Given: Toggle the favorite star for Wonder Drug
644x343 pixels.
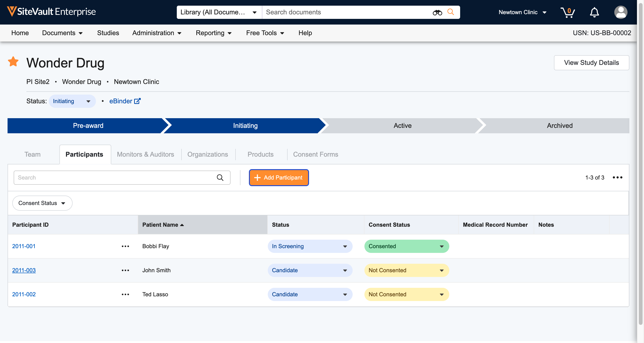Looking at the screenshot, I should [13, 62].
